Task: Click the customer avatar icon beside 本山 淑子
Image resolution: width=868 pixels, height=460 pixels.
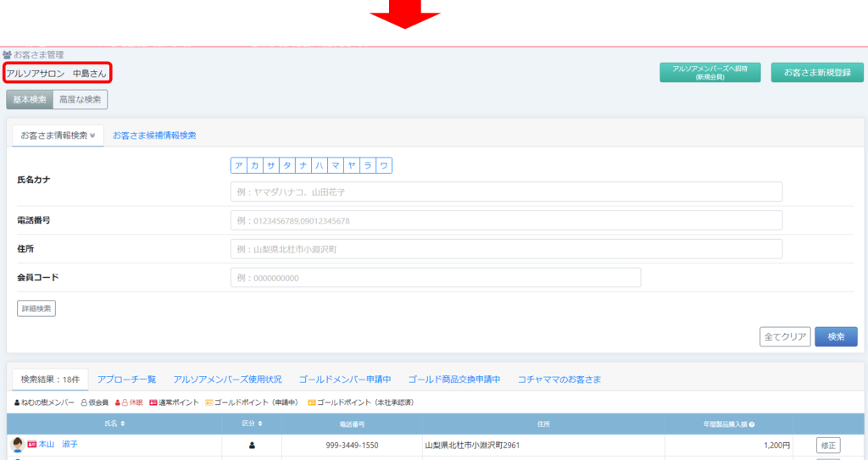Action: [17, 445]
